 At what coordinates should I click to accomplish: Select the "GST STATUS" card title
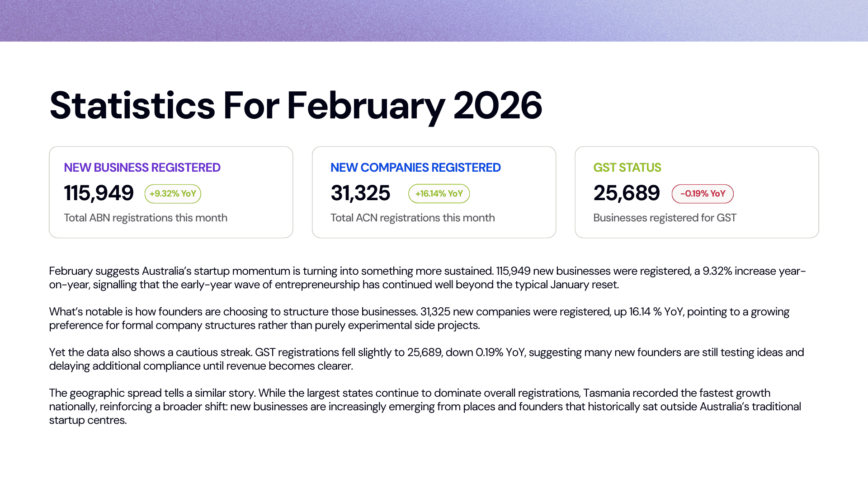[627, 168]
